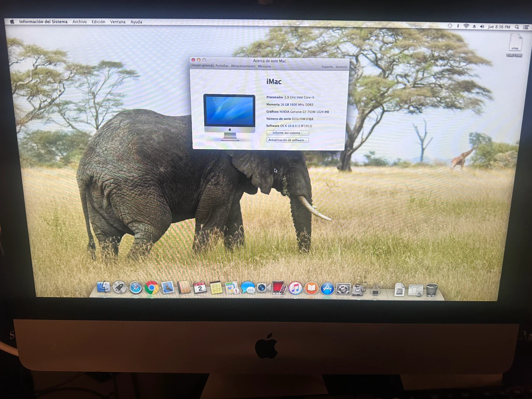Open System Preferences gear in Dock

coord(343,289)
